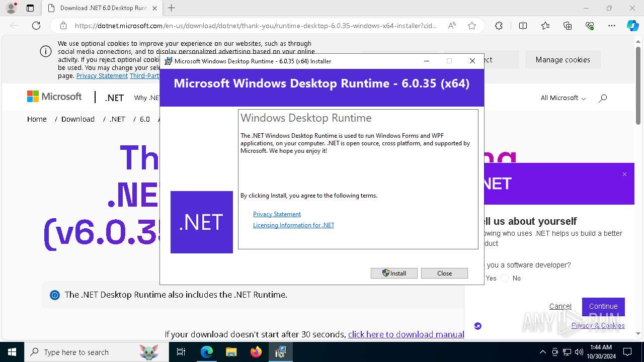Open volume control in tray
This screenshot has width=644, height=362.
[x=579, y=352]
